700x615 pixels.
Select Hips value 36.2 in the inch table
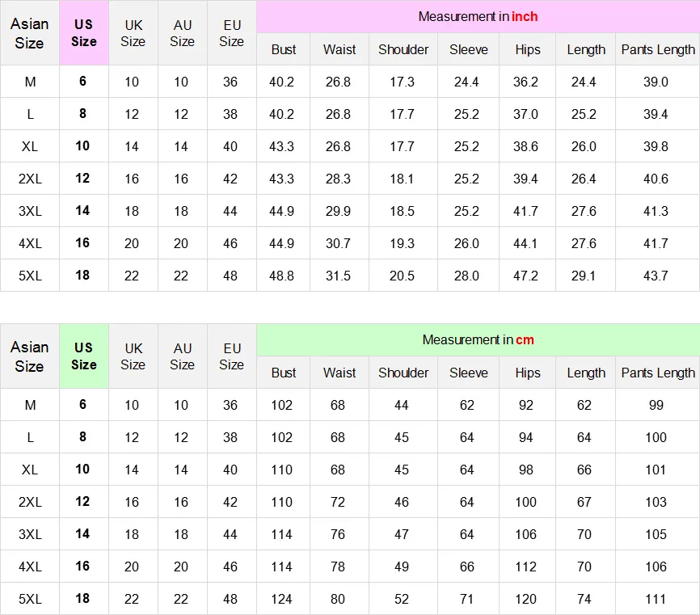[x=525, y=82]
